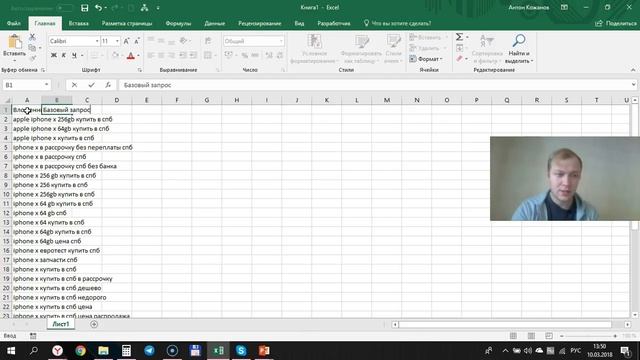Open the Файл tab
640x360 pixels.
click(14, 23)
